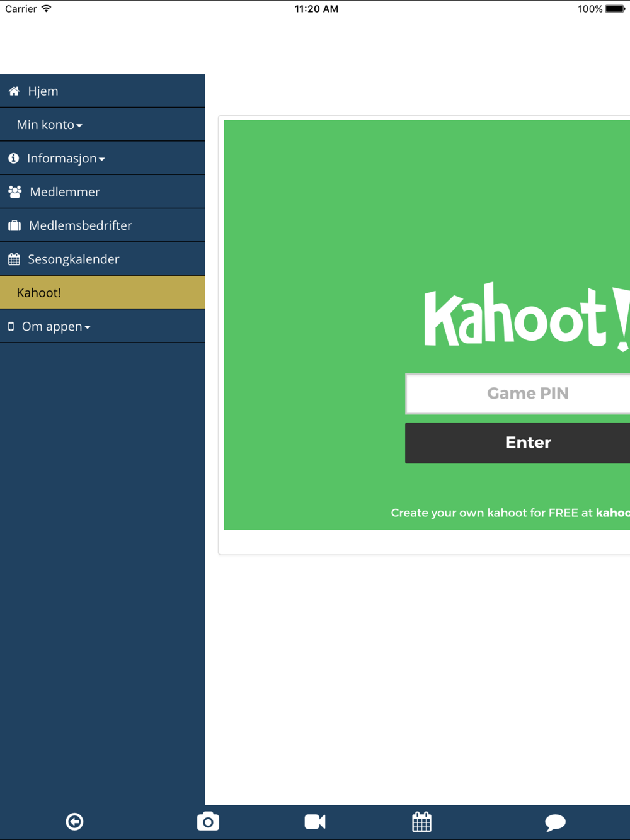Click the info icon beside Informasjon
The width and height of the screenshot is (630, 840).
click(13, 158)
